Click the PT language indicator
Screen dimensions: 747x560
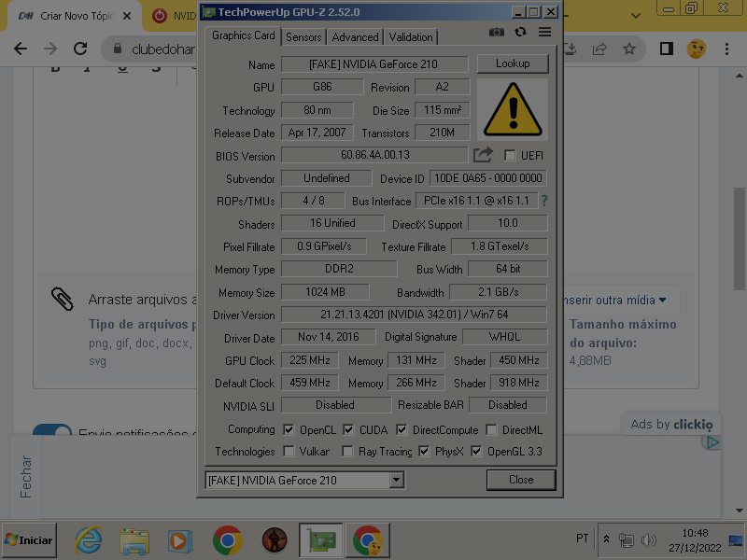[582, 539]
